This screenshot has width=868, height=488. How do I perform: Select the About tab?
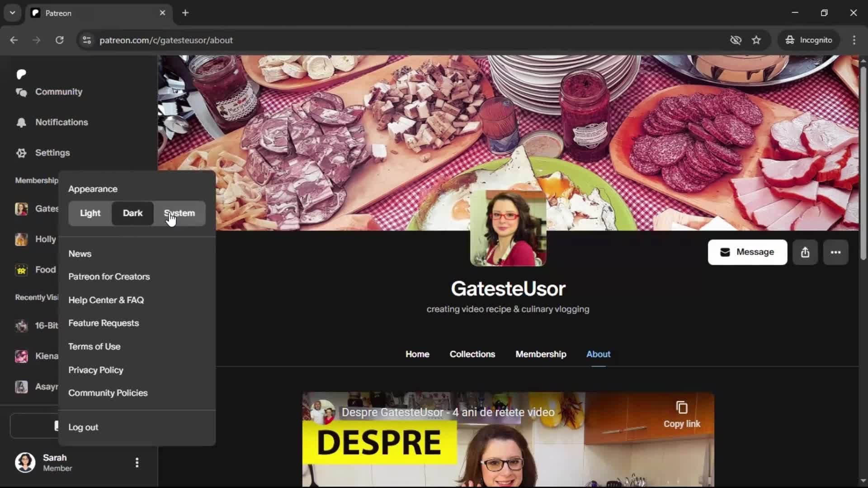(x=598, y=354)
